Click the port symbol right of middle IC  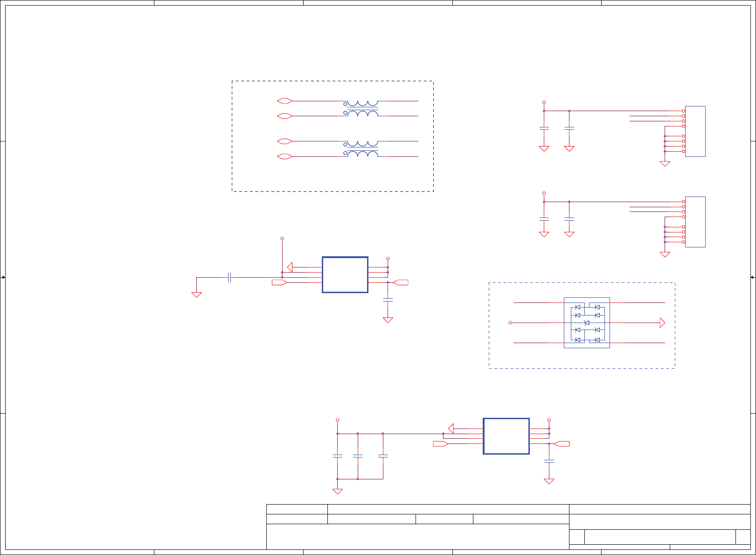pyautogui.click(x=401, y=282)
